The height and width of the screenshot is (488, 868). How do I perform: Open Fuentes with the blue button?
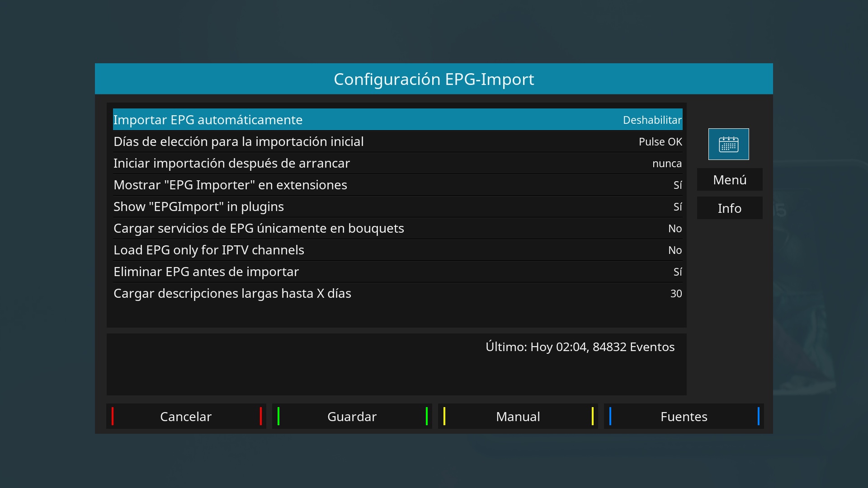pos(684,416)
